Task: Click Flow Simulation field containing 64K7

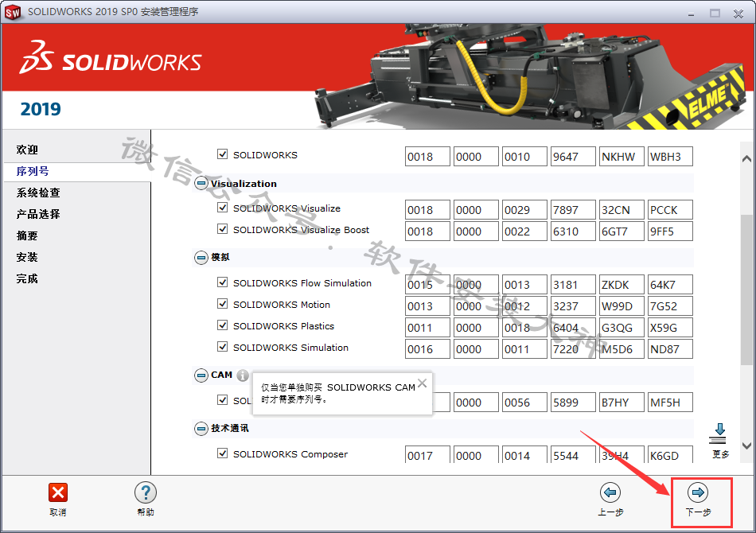Action: [670, 284]
